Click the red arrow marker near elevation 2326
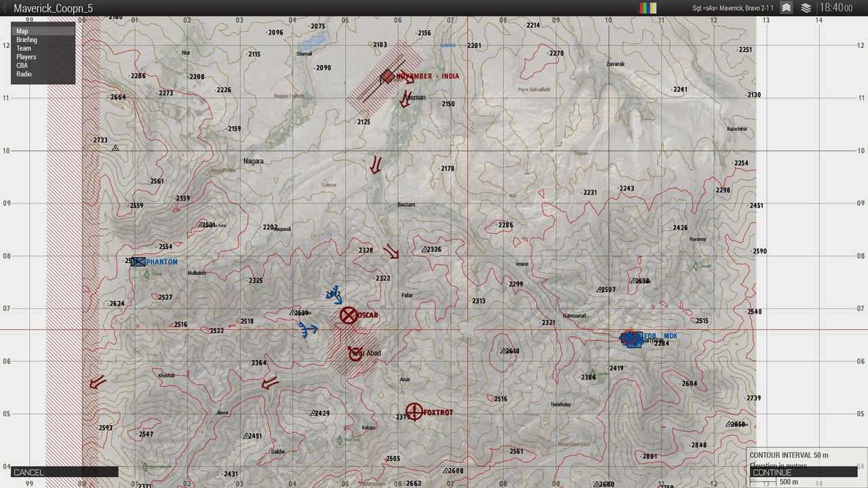Viewport: 868px width, 488px height. point(391,252)
